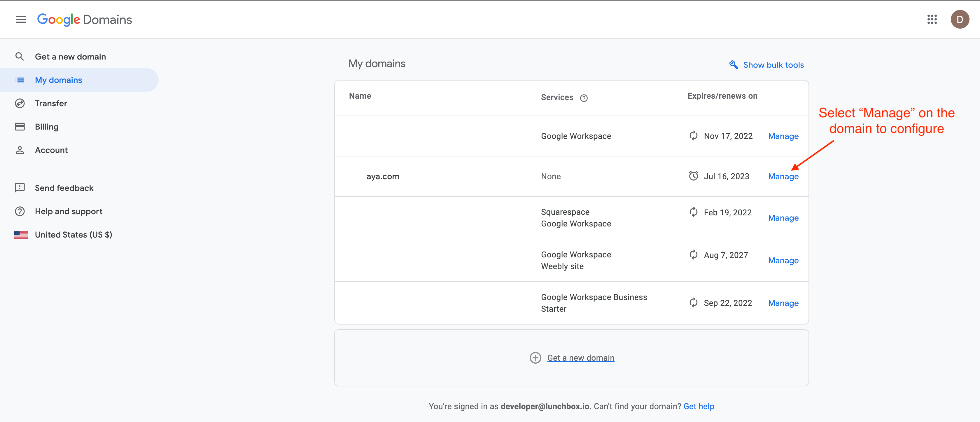Click the date Sep 22, 2022
This screenshot has width=980, height=422.
[x=727, y=303]
